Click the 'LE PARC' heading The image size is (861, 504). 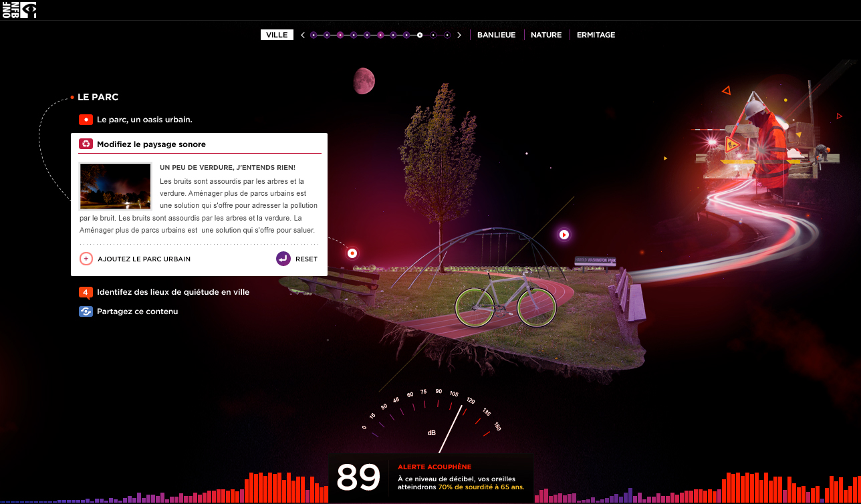click(98, 97)
